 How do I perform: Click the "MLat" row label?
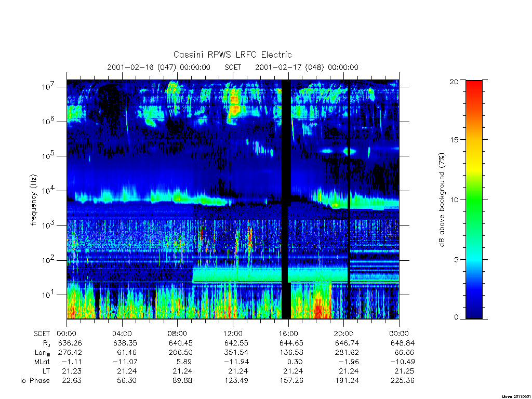coord(42,362)
